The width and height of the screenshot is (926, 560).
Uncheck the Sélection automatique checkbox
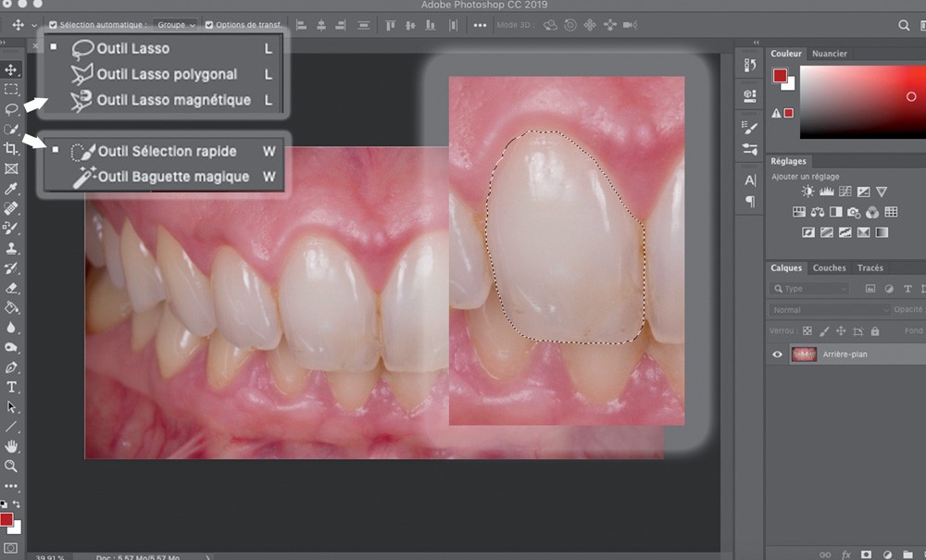53,25
